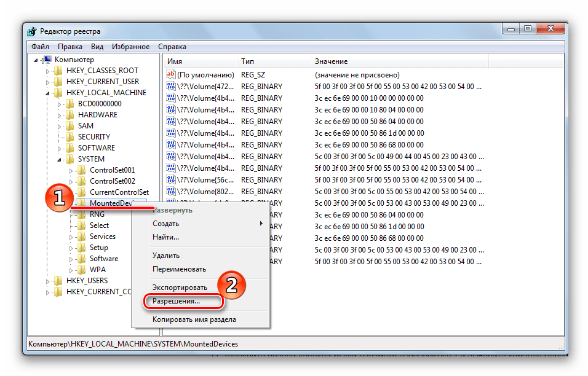The image size is (588, 376).
Task: Click the SECURITY key folder icon
Action: (x=70, y=137)
